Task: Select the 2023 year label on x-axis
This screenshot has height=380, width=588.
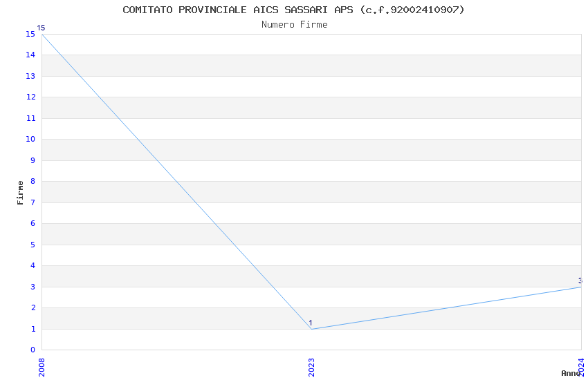Action: 311,368
